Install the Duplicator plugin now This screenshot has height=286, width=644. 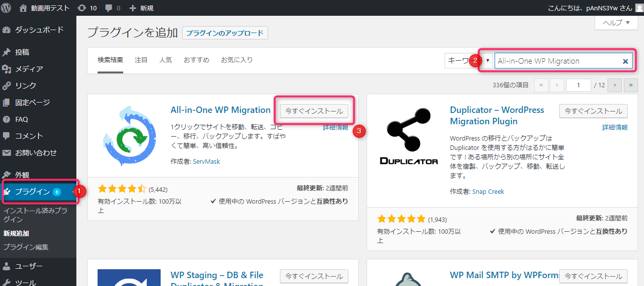tap(594, 111)
